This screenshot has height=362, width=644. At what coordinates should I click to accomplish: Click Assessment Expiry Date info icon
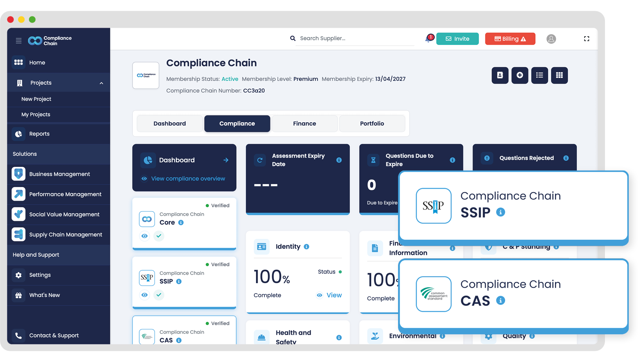pos(339,160)
